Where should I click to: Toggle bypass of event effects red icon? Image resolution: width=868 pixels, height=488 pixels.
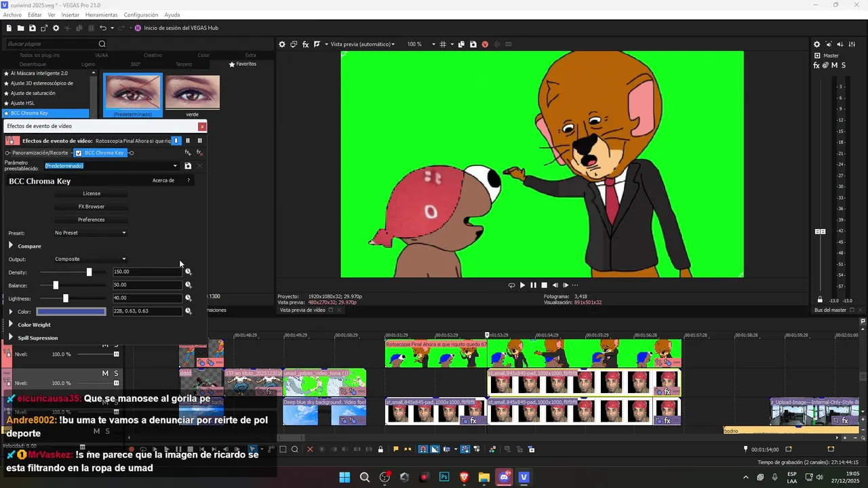11,140
